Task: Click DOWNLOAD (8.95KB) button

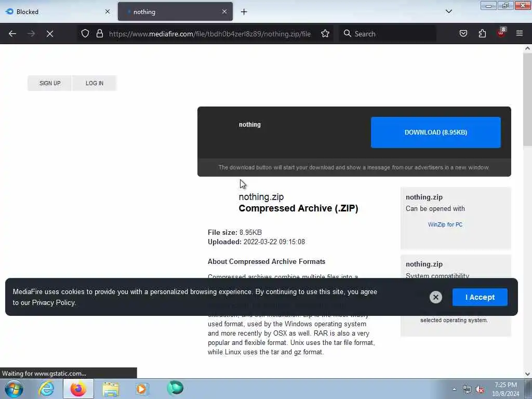Action: click(x=436, y=132)
